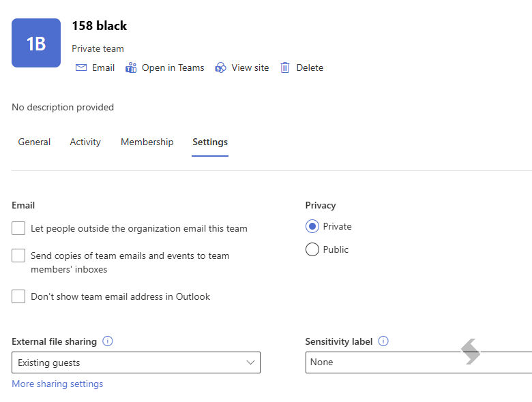Select the Public privacy radio button
Screen dimensions: 532x402
(x=312, y=249)
